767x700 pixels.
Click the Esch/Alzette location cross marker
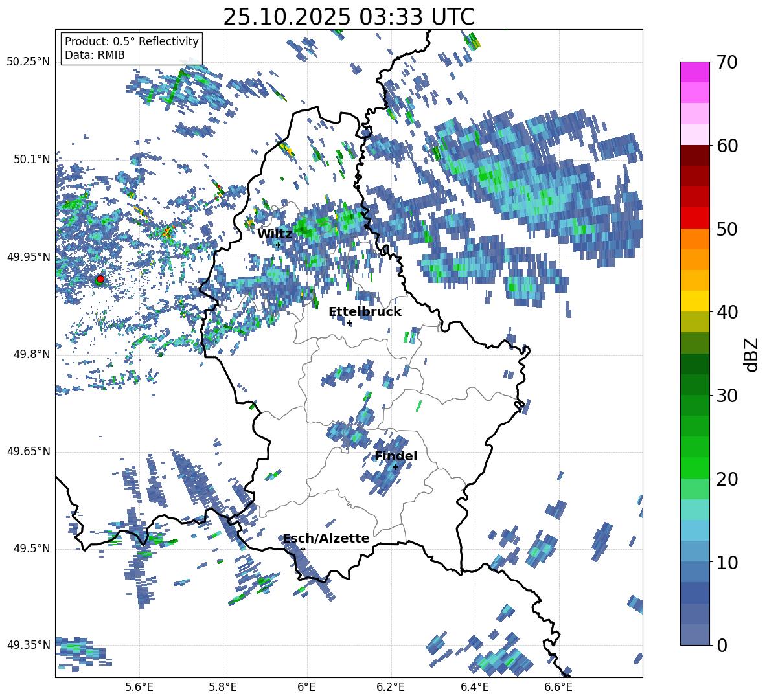coord(303,549)
